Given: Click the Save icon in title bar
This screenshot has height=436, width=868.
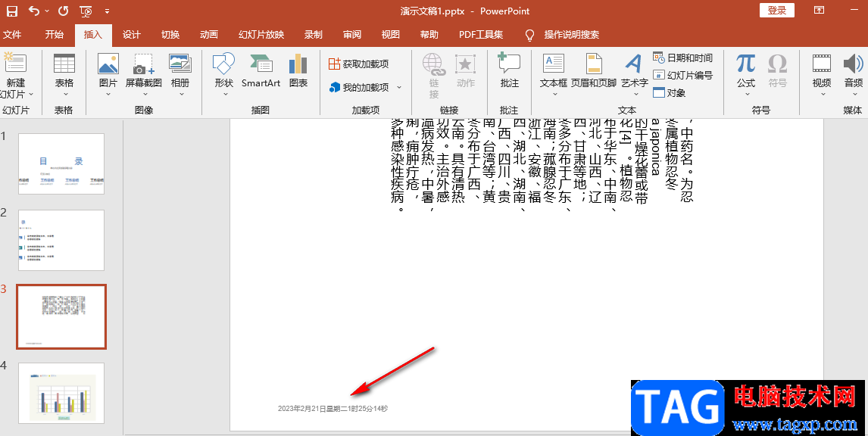Looking at the screenshot, I should pos(12,11).
